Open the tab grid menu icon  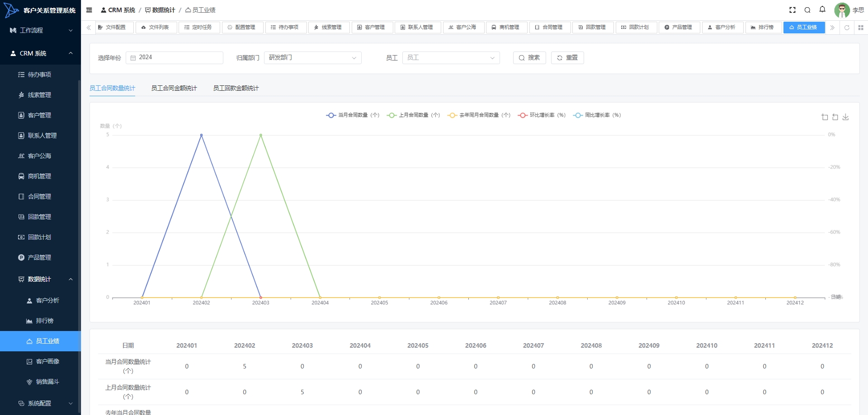(861, 28)
